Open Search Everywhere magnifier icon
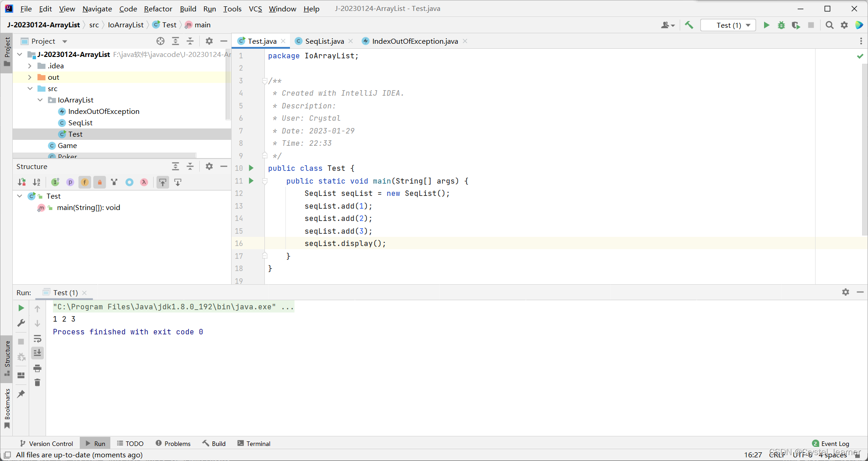This screenshot has width=868, height=461. pos(830,25)
